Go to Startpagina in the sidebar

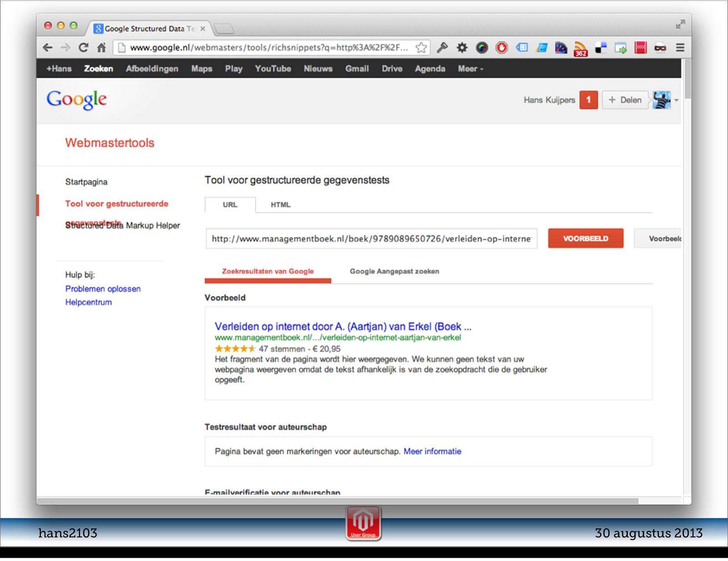86,182
